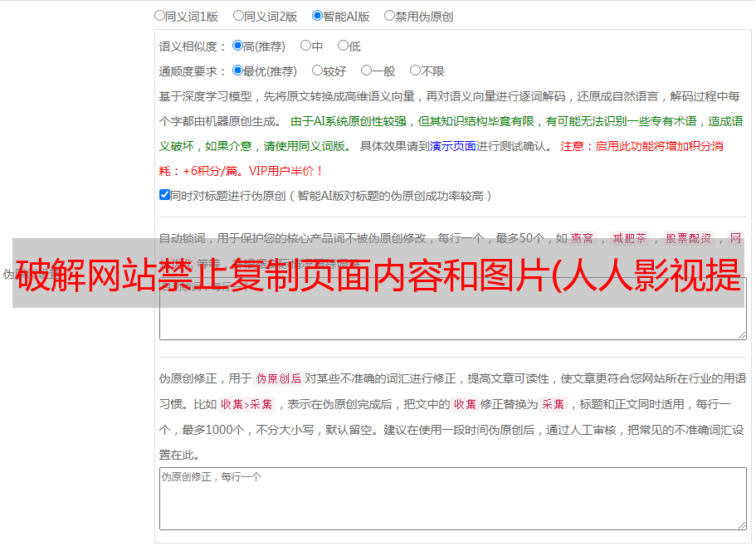Select the 同义词2版 radio option

[238, 16]
